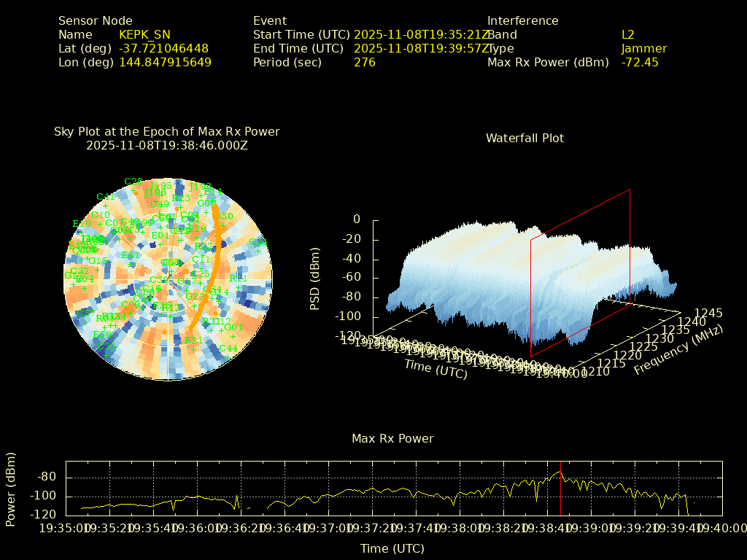Click the 1245 frequency axis tick label

click(708, 313)
